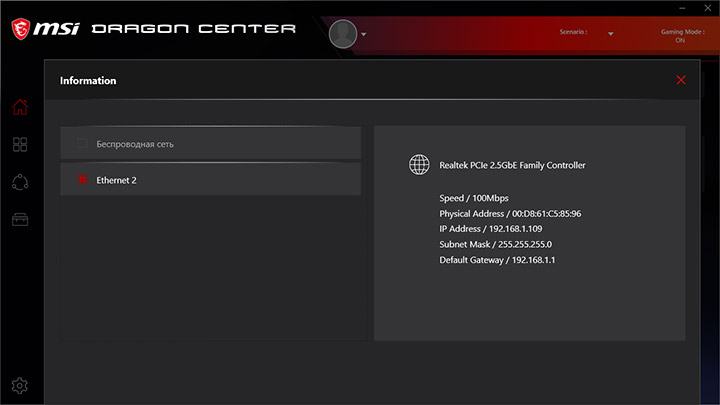This screenshot has height=405, width=720.
Task: Click the Information panel title
Action: click(88, 81)
